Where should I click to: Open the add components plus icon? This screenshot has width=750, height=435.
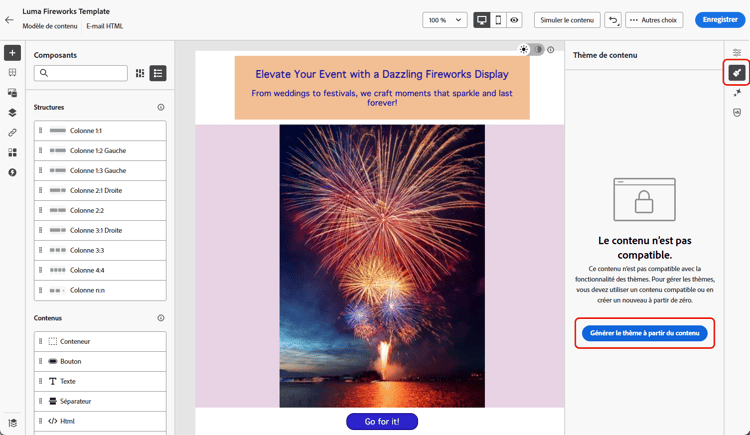pyautogui.click(x=12, y=53)
